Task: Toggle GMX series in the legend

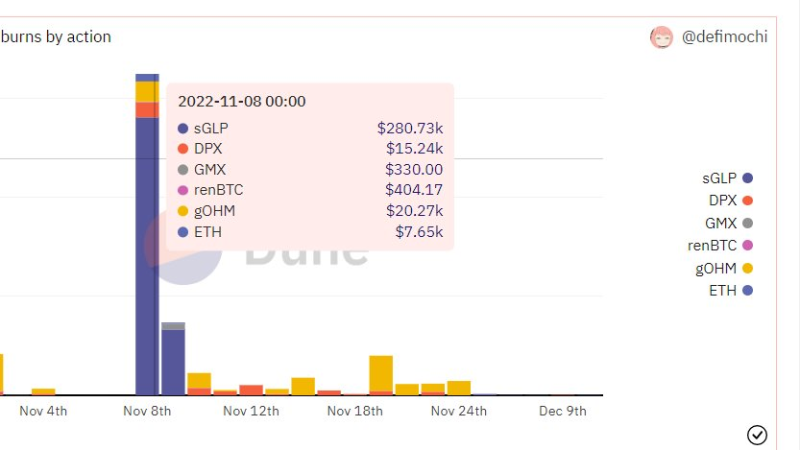Action: pyautogui.click(x=729, y=223)
